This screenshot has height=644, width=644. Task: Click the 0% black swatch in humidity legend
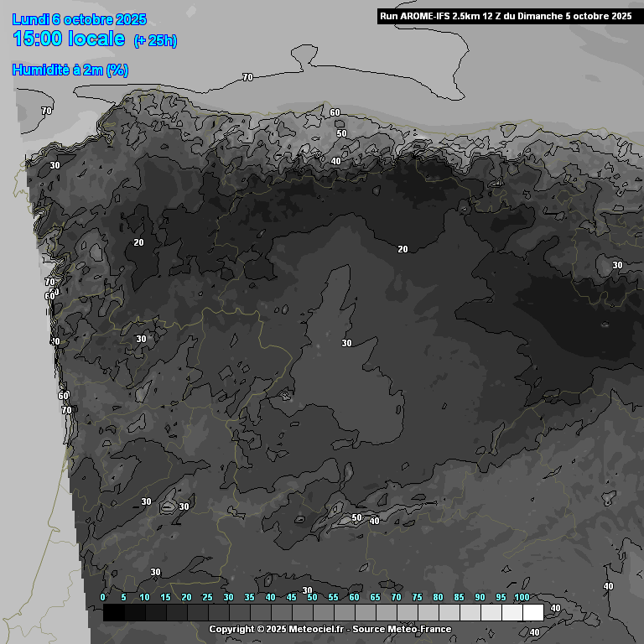pyautogui.click(x=114, y=613)
